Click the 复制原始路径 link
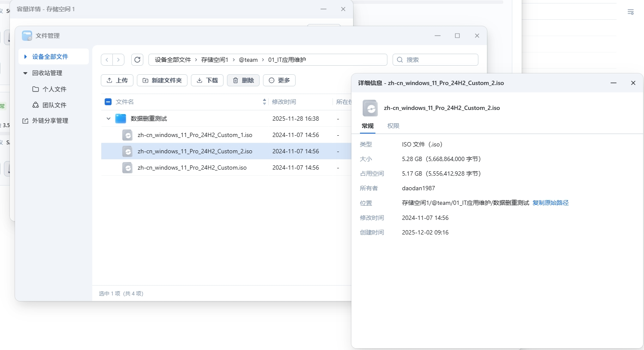 click(x=550, y=203)
